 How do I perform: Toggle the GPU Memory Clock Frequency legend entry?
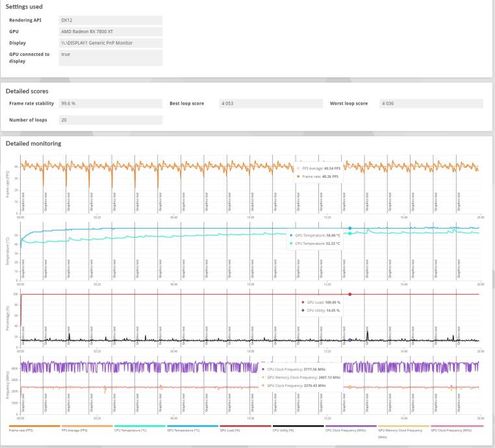coord(403,432)
